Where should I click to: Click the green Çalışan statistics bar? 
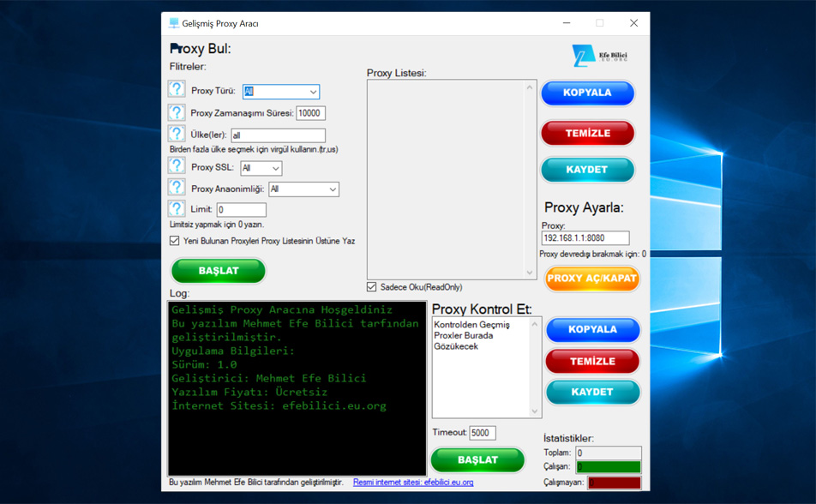[608, 467]
